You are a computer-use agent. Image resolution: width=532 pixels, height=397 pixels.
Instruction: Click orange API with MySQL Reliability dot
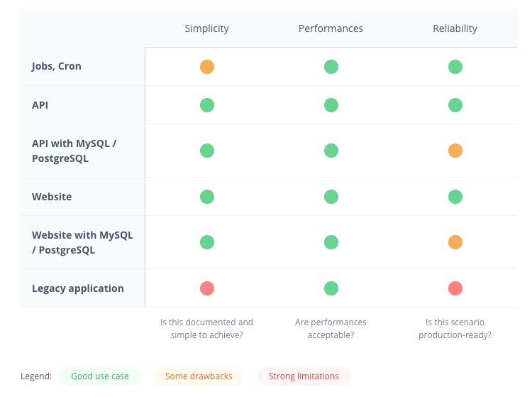coord(455,151)
